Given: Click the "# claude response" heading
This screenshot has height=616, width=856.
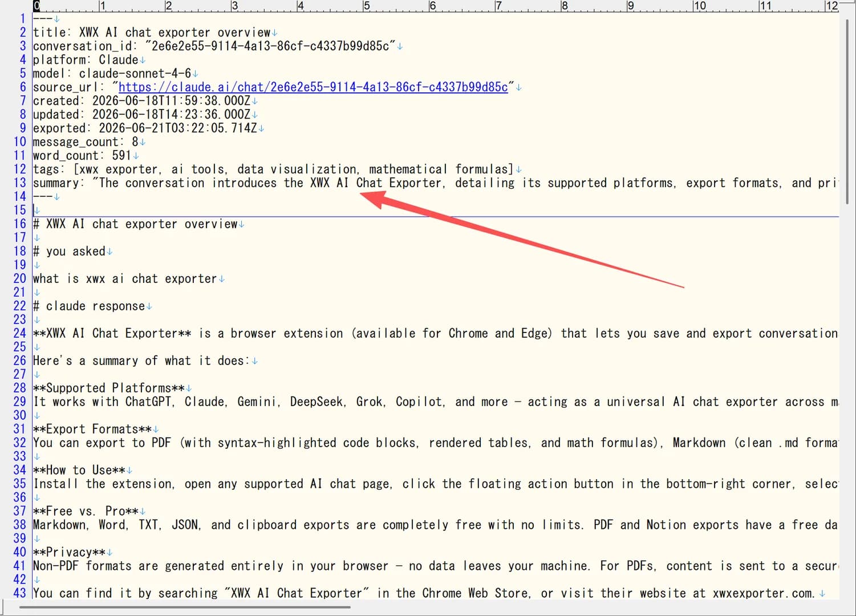Looking at the screenshot, I should pos(89,306).
